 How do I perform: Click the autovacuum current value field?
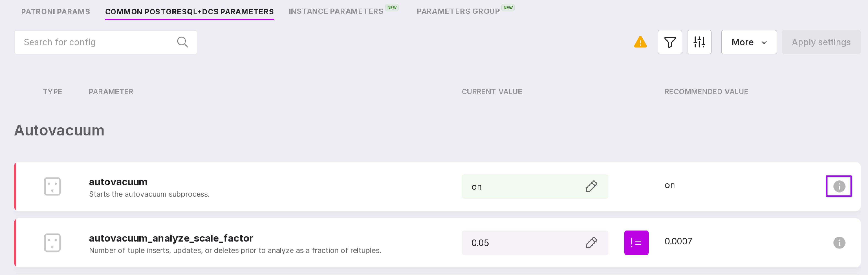[x=519, y=187]
